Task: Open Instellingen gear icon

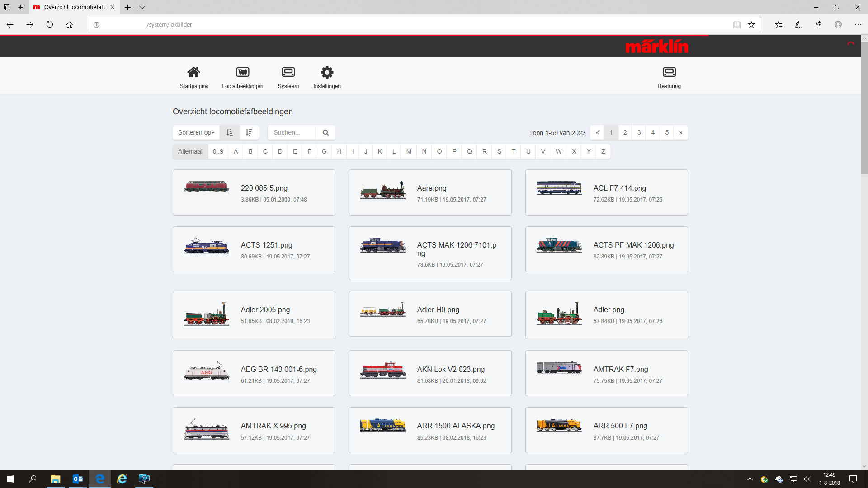Action: click(x=327, y=72)
